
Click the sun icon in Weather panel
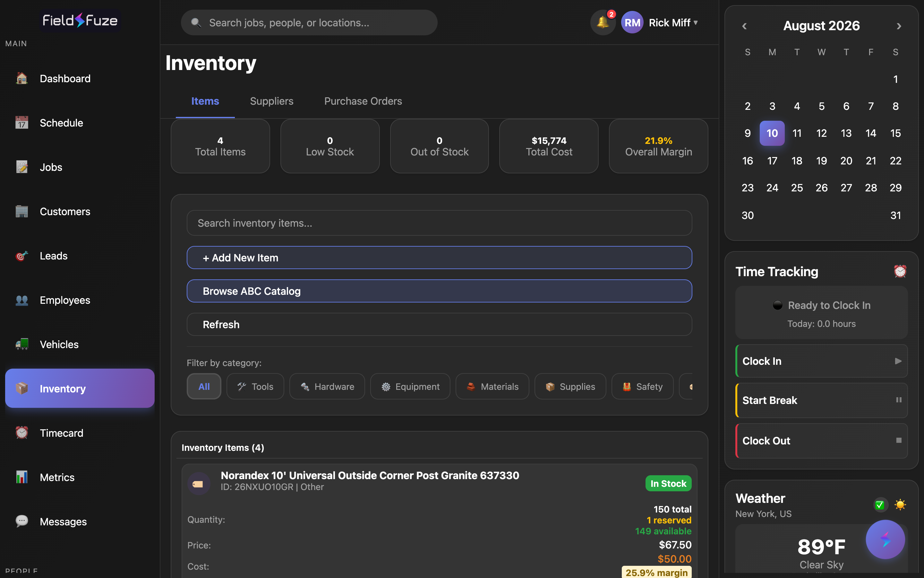(x=900, y=504)
